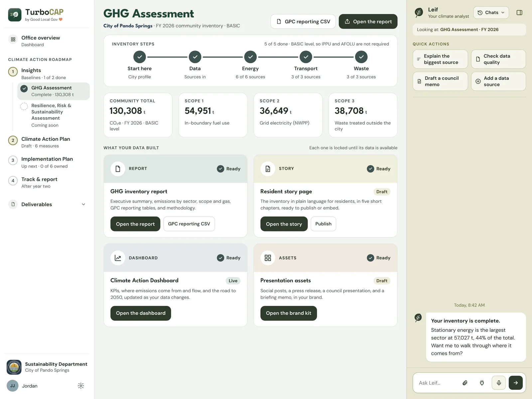The width and height of the screenshot is (532, 399).
Task: Click header Open the report button
Action: click(x=368, y=22)
